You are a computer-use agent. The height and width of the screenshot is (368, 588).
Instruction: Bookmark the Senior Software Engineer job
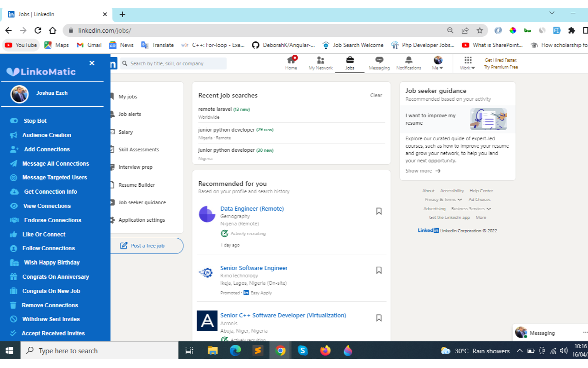[379, 270]
